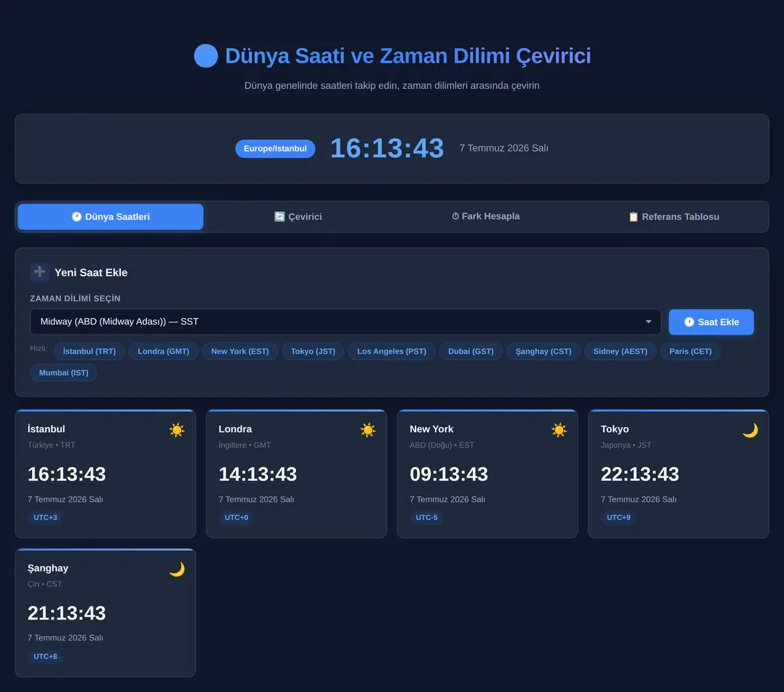Click the UTC+3 badge on İstanbul card

[46, 518]
